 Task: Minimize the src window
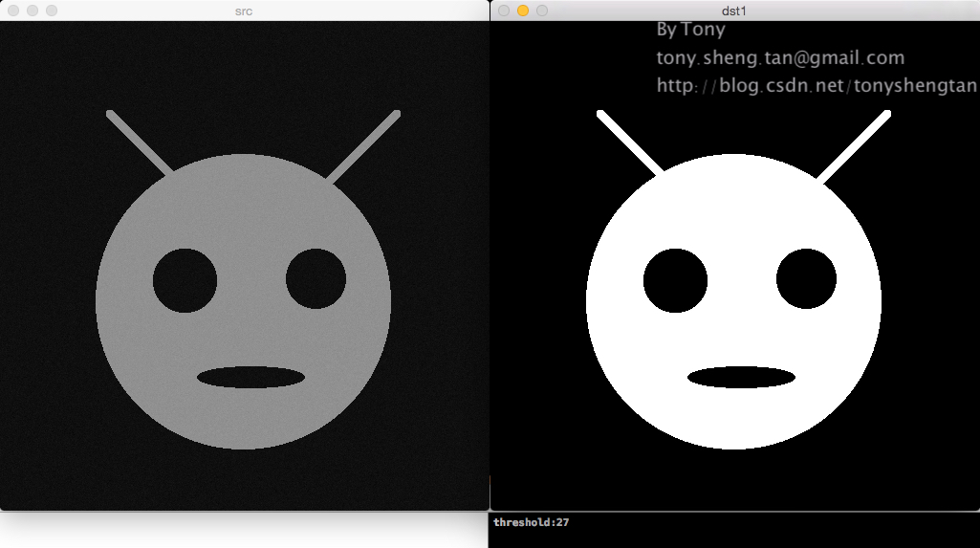tap(33, 11)
